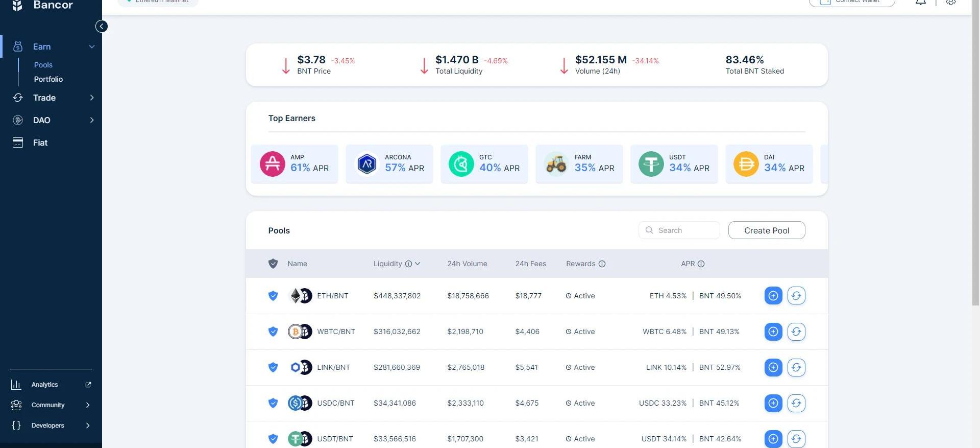Click the APR info icon

pos(701,264)
